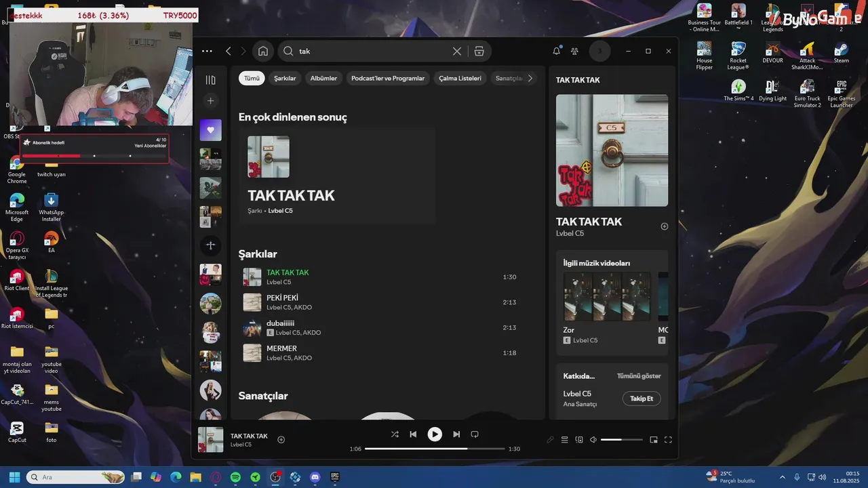Open the Browse icon beside the search box
The width and height of the screenshot is (868, 488).
479,51
